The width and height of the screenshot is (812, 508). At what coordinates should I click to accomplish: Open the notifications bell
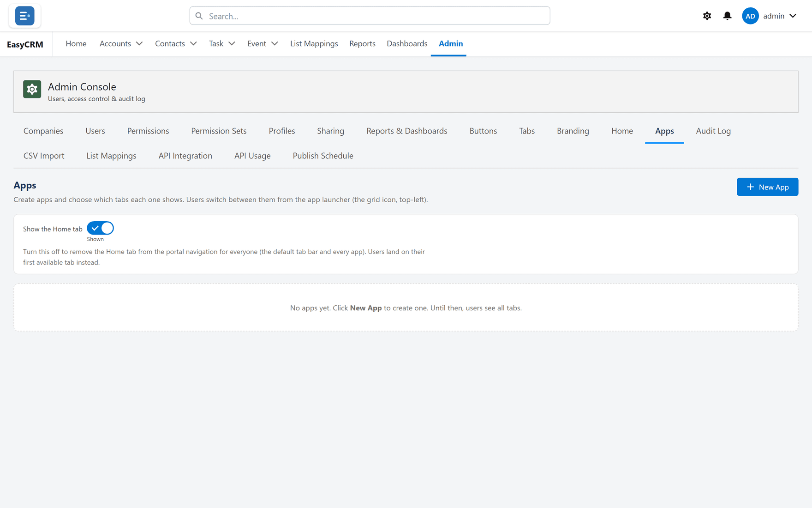coord(727,16)
